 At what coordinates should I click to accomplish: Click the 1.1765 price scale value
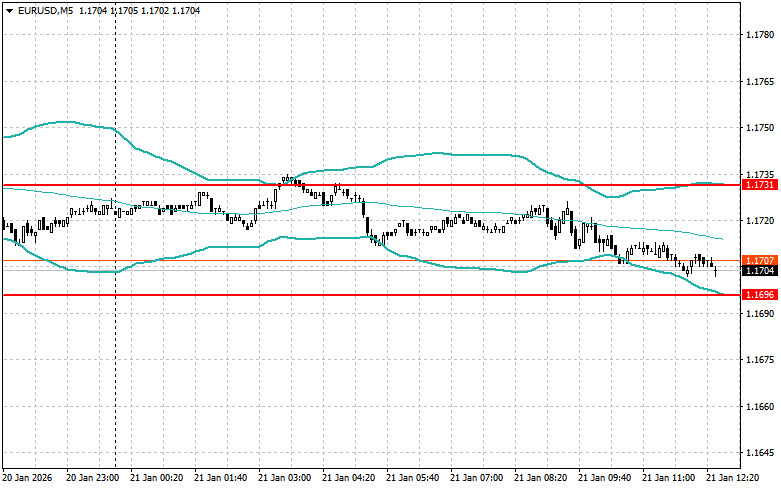[760, 82]
